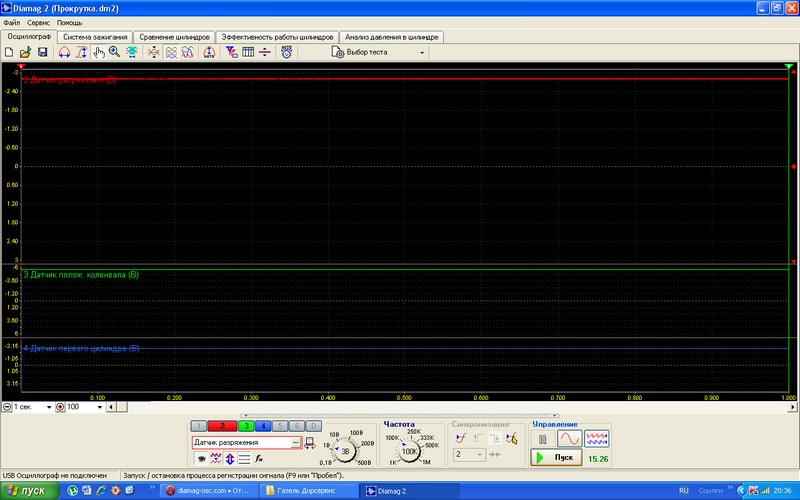
Task: Click the horizontal scrollbar left arrow
Action: coord(112,407)
